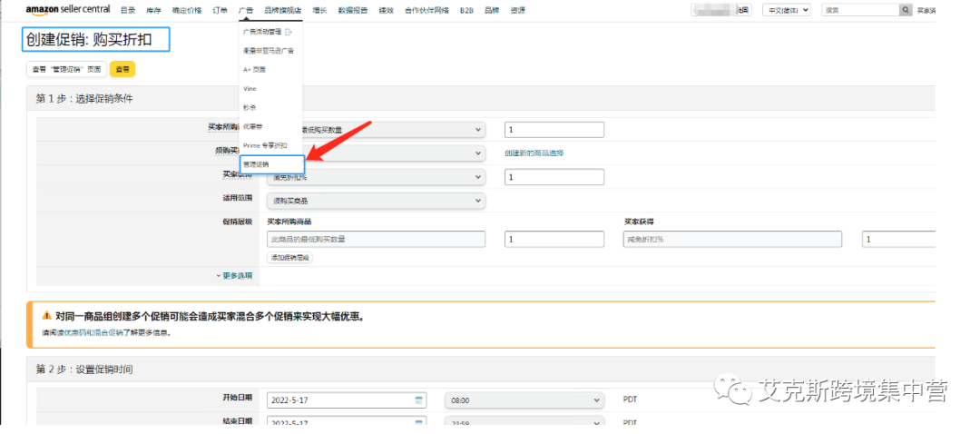This screenshot has width=980, height=434.
Task: Open the start time 08:00 dropdown
Action: point(524,399)
